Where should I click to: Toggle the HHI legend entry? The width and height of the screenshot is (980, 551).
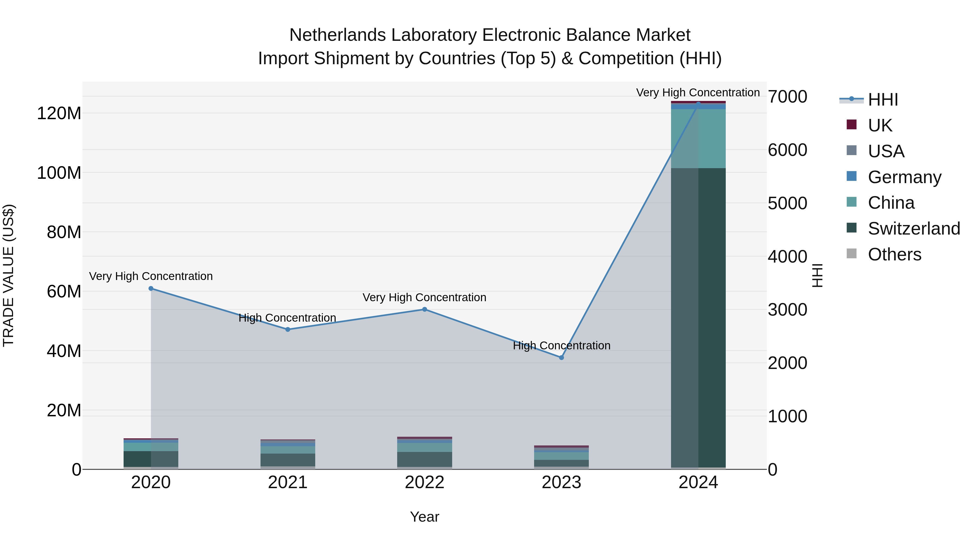[x=869, y=100]
